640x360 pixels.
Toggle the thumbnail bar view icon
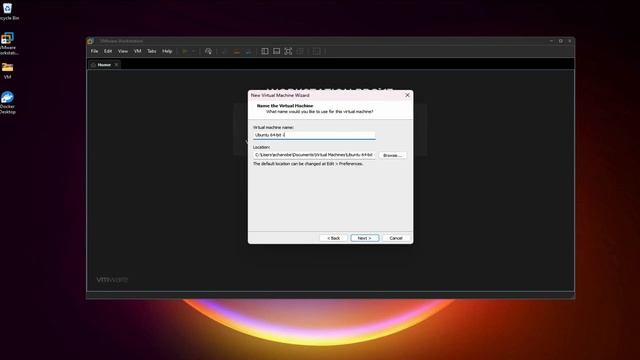276,51
